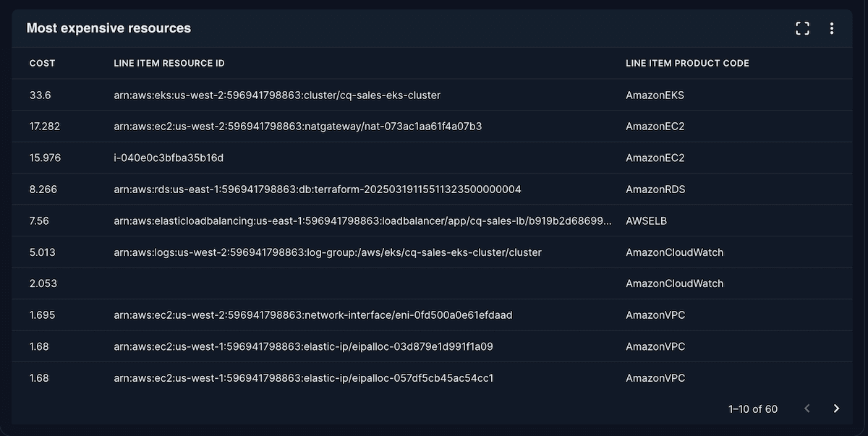Select the cq-sales-eks-cluster resource ARN
Screen dimensions: 868x436
(277, 95)
